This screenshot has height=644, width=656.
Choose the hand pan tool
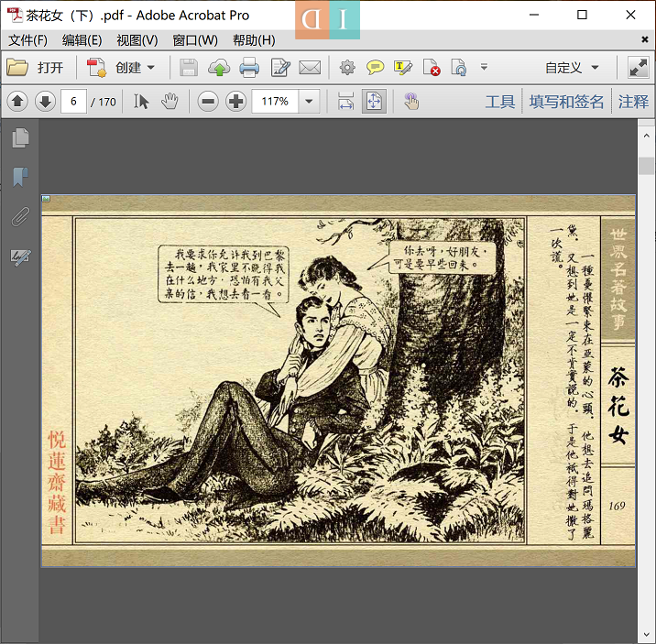tap(169, 101)
